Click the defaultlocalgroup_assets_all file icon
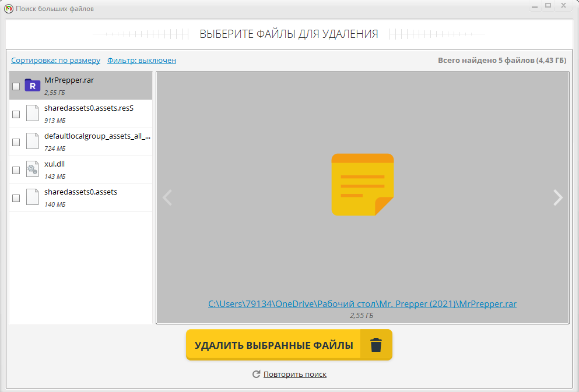Image resolution: width=579 pixels, height=392 pixels. 33,141
